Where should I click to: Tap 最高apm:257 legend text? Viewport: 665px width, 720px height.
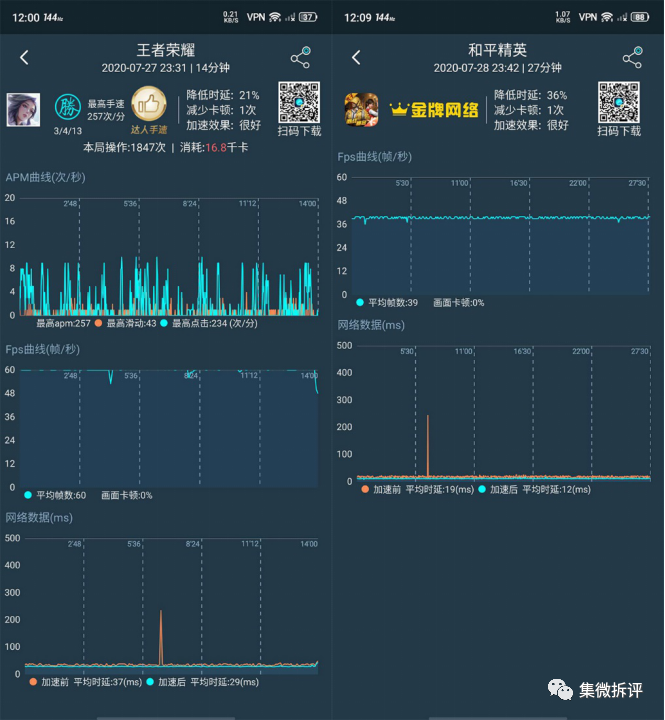tap(63, 323)
